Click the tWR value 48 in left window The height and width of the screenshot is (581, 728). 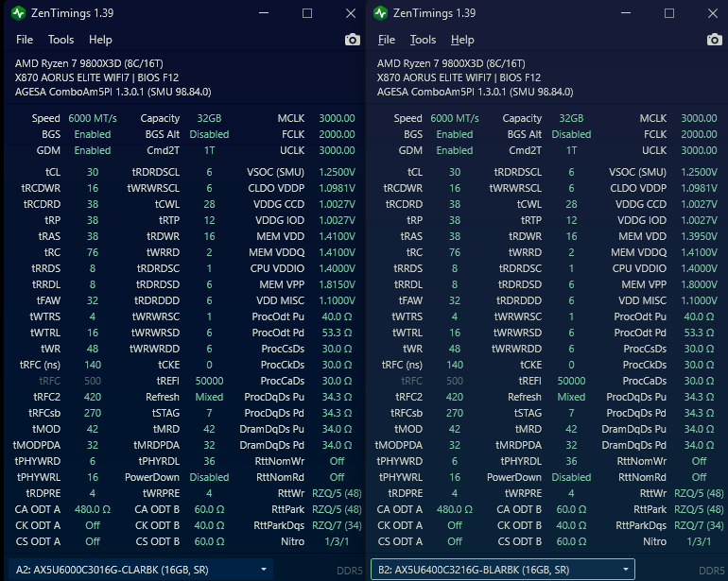point(93,349)
